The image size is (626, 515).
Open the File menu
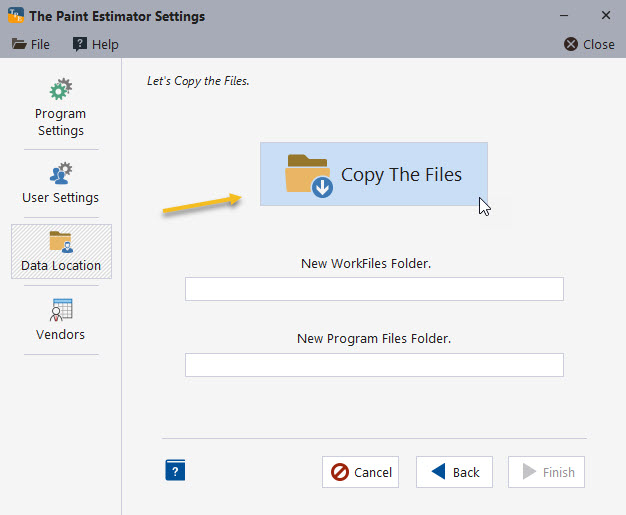31,44
